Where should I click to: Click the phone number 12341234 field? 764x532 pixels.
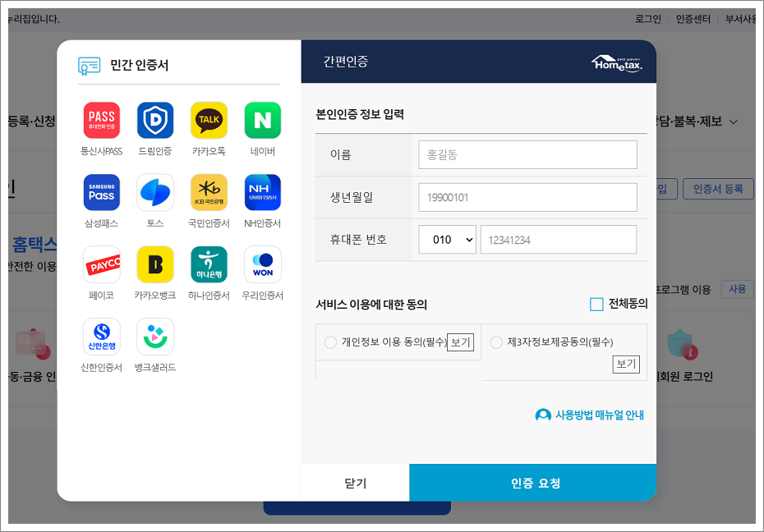[x=559, y=240]
